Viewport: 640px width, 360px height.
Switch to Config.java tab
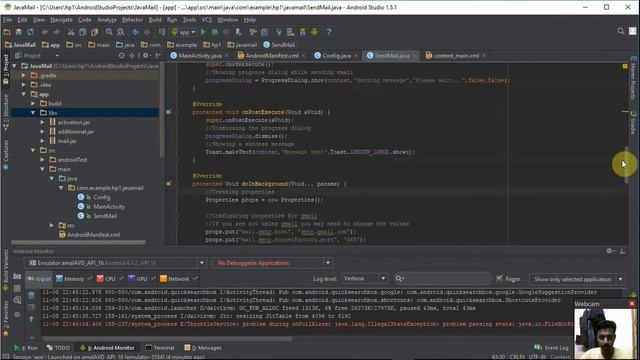click(336, 56)
